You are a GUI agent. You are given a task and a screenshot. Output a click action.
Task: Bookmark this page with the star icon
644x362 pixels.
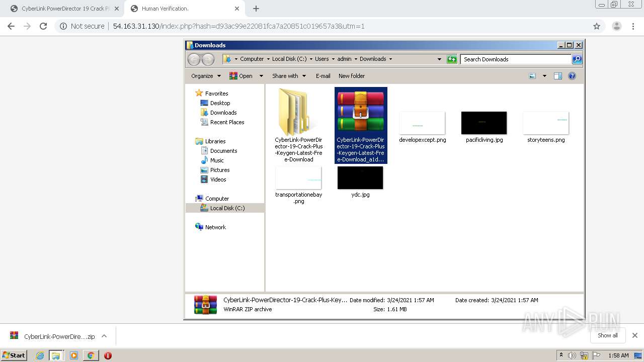click(597, 26)
